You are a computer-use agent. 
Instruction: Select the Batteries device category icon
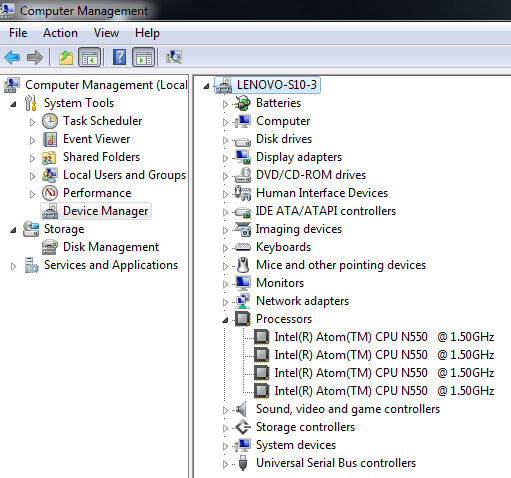[x=243, y=103]
